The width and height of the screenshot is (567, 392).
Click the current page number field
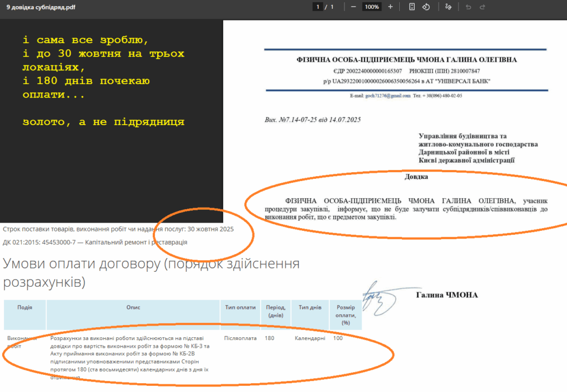pyautogui.click(x=318, y=7)
